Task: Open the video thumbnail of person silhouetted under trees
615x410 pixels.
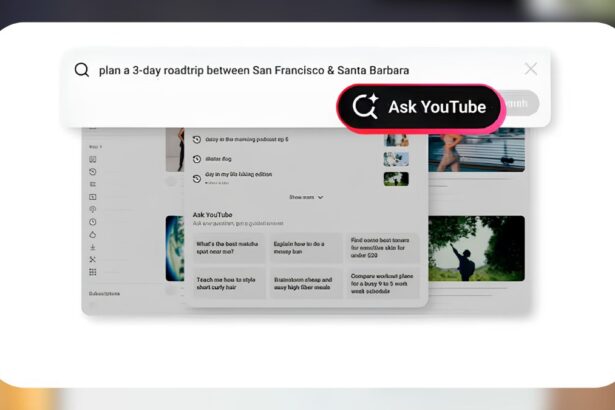Action: [x=476, y=248]
